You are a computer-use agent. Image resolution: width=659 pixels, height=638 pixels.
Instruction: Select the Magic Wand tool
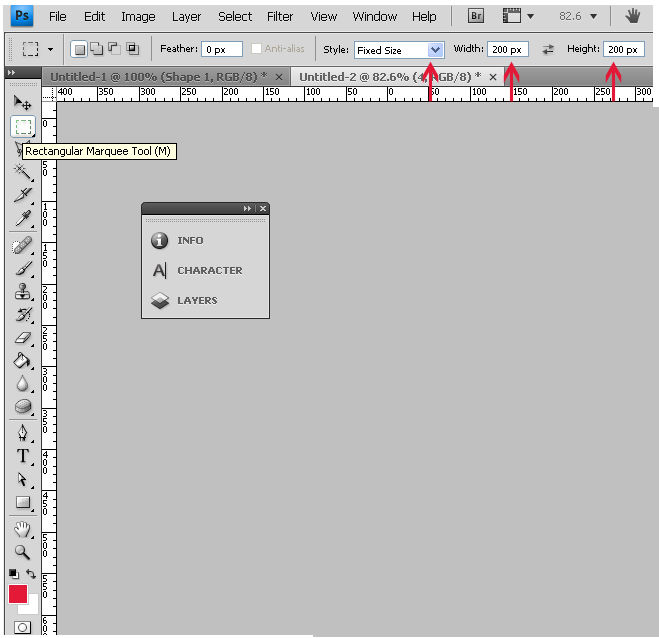[22, 172]
